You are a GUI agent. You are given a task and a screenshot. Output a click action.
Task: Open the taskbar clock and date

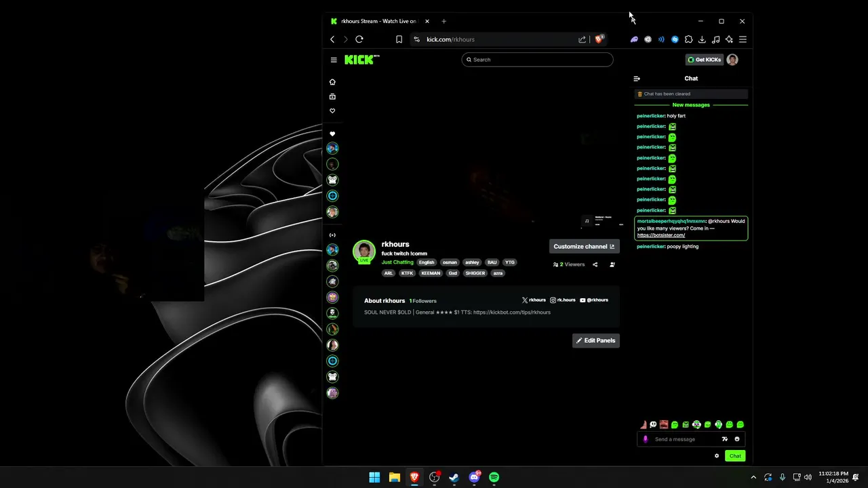point(833,477)
